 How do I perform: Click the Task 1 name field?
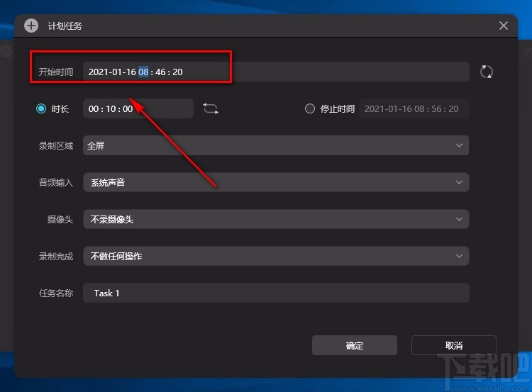pyautogui.click(x=276, y=293)
